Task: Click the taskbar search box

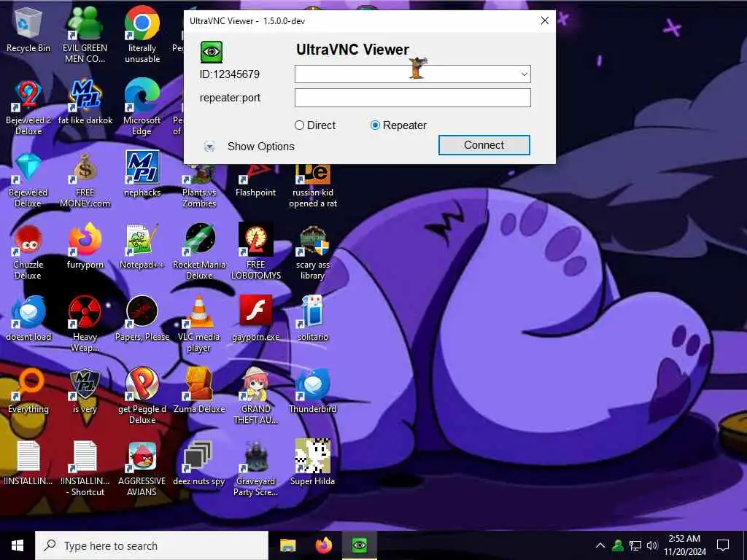Action: [152, 545]
